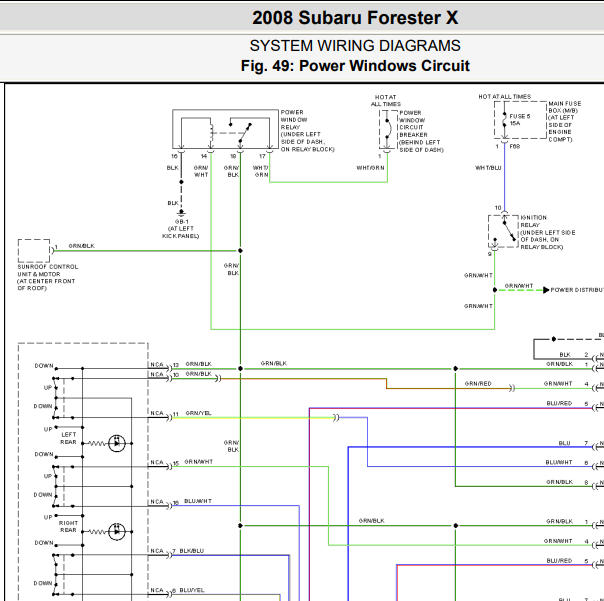This screenshot has height=601, width=604.
Task: Click 'Fig. 49: Power Windows Circuit' caption
Action: click(x=355, y=66)
